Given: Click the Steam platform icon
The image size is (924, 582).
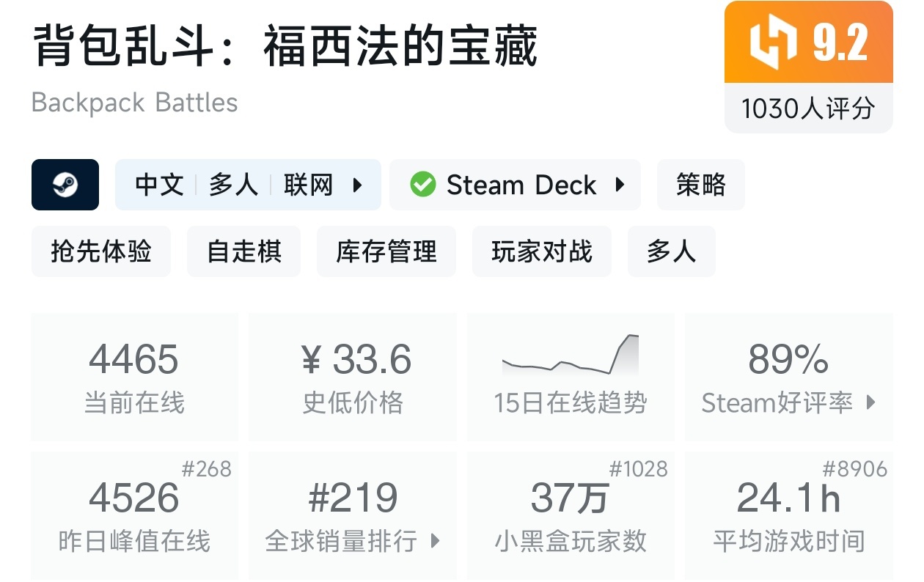Looking at the screenshot, I should point(65,185).
